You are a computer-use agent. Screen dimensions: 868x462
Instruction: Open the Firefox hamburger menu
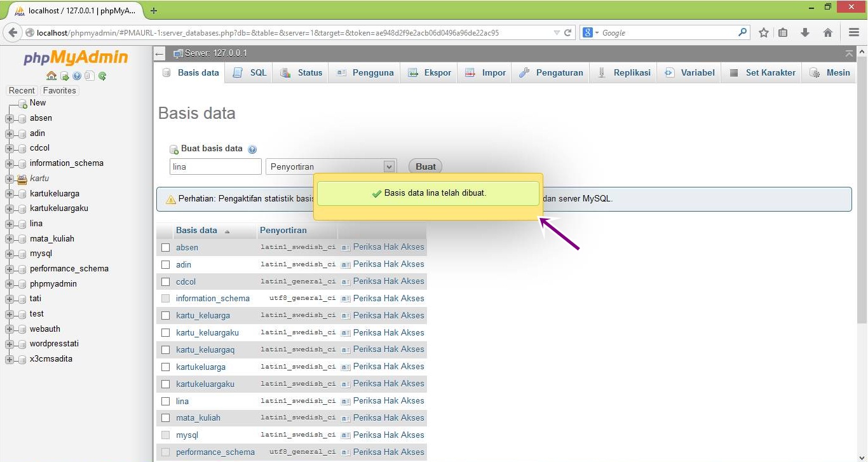coord(854,32)
